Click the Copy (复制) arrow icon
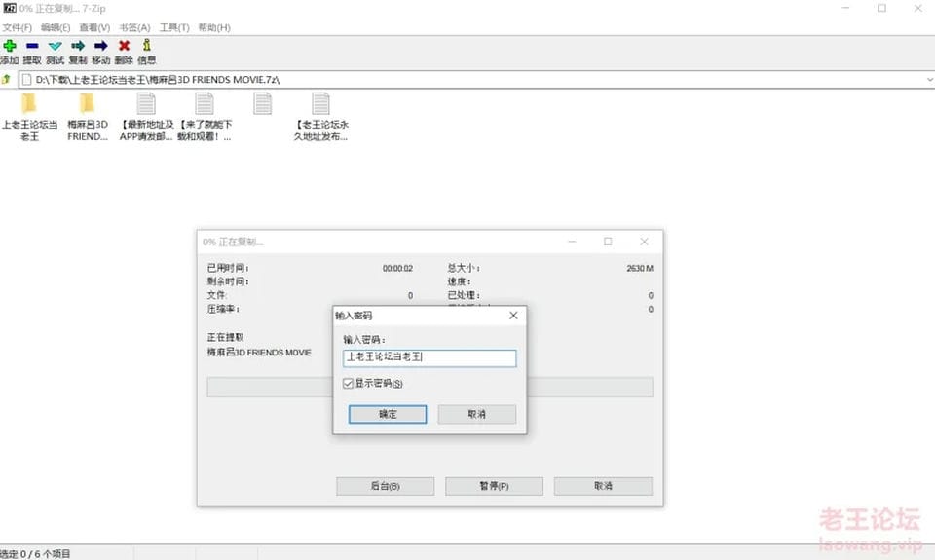 78,46
